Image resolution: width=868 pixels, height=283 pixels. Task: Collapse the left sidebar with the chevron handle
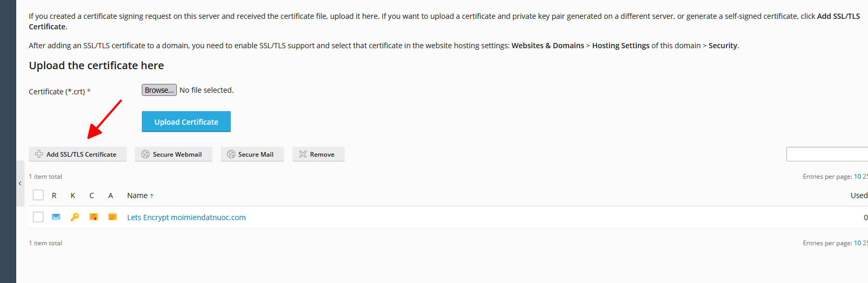tap(20, 183)
